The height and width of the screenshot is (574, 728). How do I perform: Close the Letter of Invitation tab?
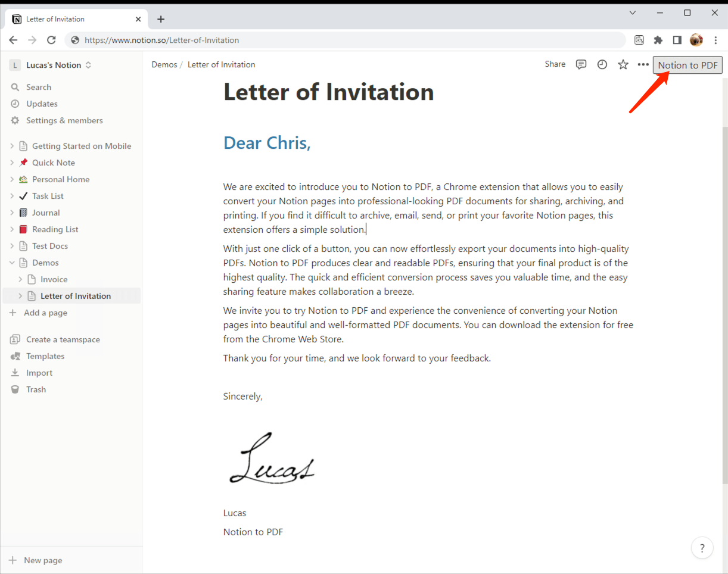pos(138,19)
